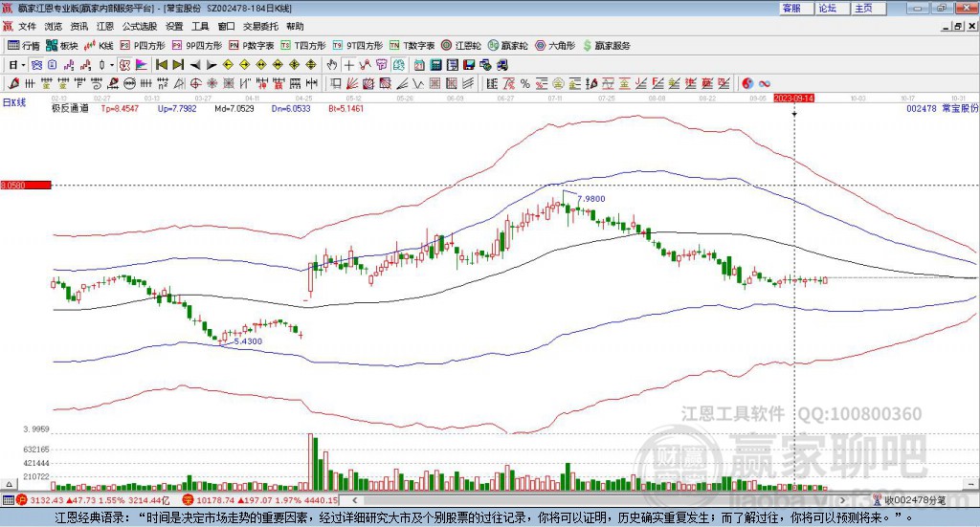The image size is (980, 527).
Task: Open the 江恩 menu
Action: (105, 26)
